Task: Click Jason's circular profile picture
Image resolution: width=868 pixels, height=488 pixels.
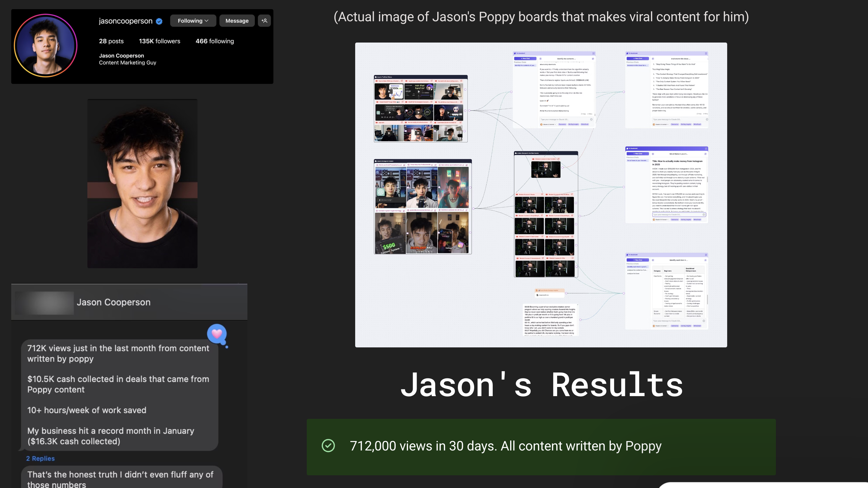Action: coord(45,45)
